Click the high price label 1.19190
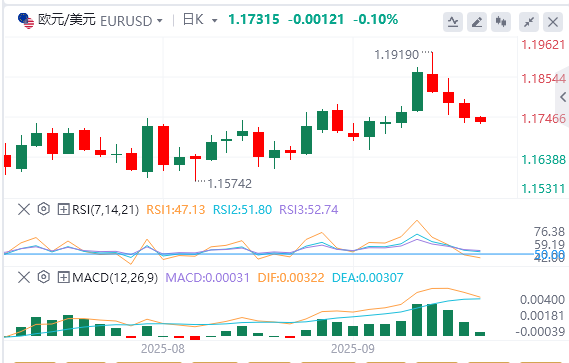569x363 pixels. [396, 55]
